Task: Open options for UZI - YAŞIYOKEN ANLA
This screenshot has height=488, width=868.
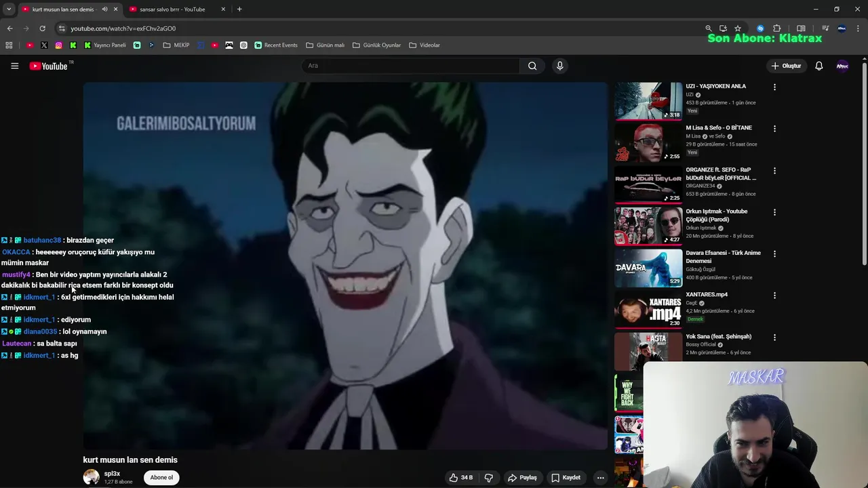Action: pos(774,87)
